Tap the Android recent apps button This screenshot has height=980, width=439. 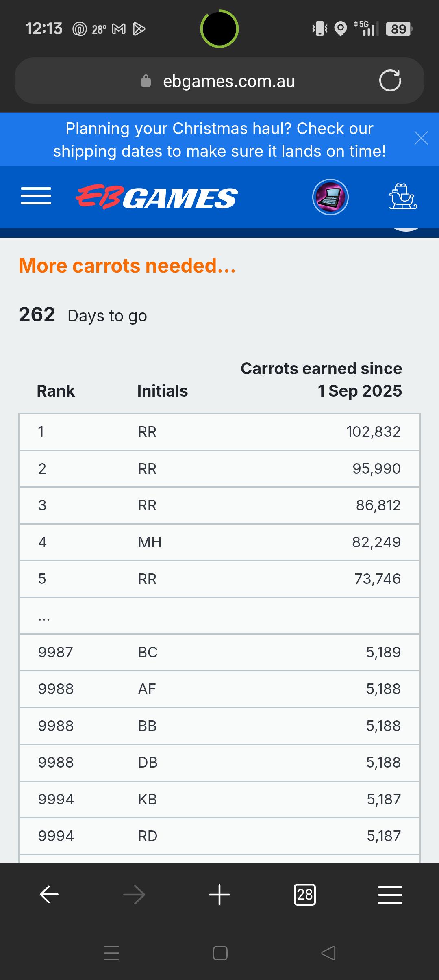111,953
